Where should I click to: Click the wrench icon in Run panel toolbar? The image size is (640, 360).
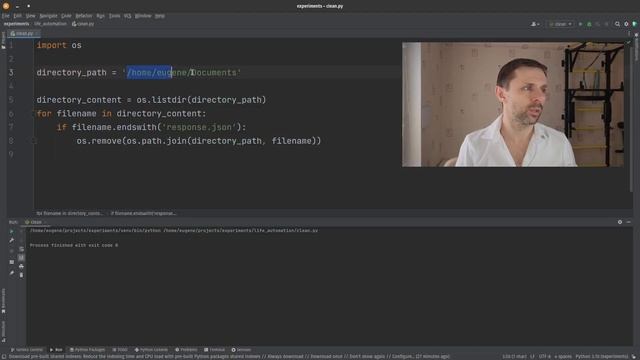[11, 240]
